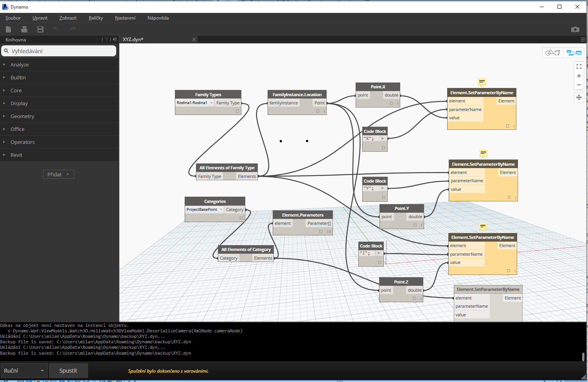Open the Balíčky menu
Viewport: 588px width, 382px height.
point(96,18)
